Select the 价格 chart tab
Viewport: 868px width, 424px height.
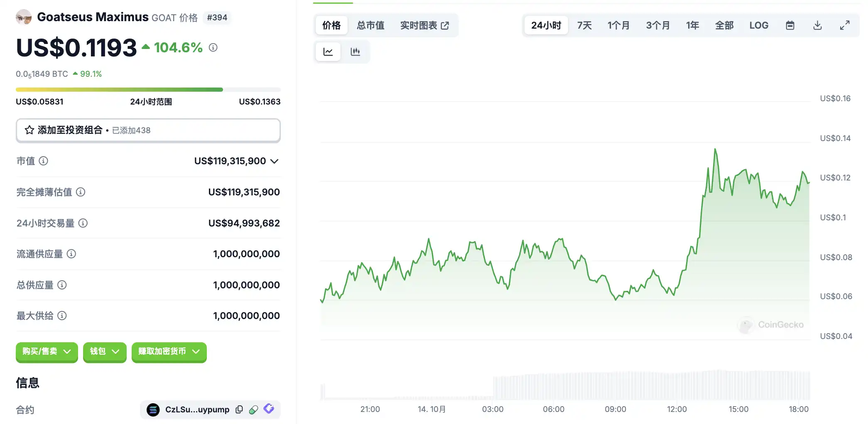pos(331,26)
